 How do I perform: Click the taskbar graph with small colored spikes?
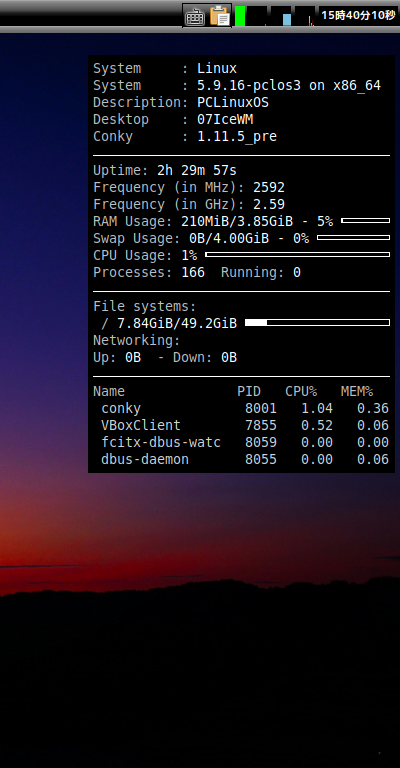[305, 16]
